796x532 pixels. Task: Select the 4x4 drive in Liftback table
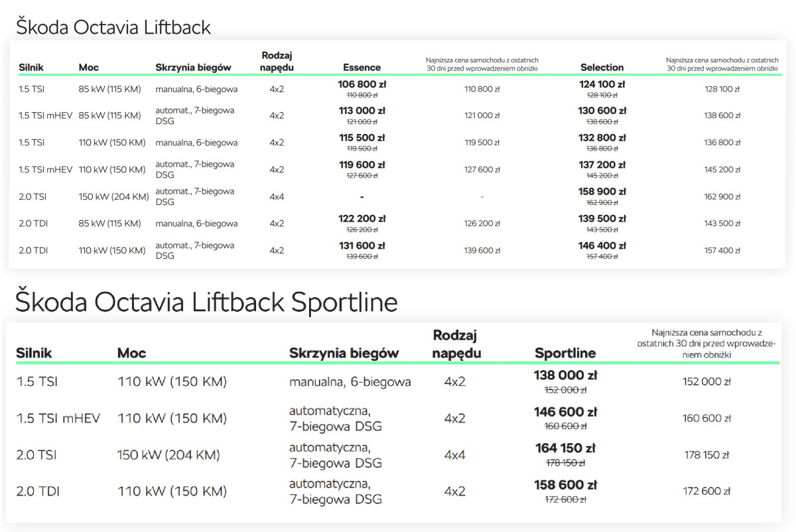point(277,196)
